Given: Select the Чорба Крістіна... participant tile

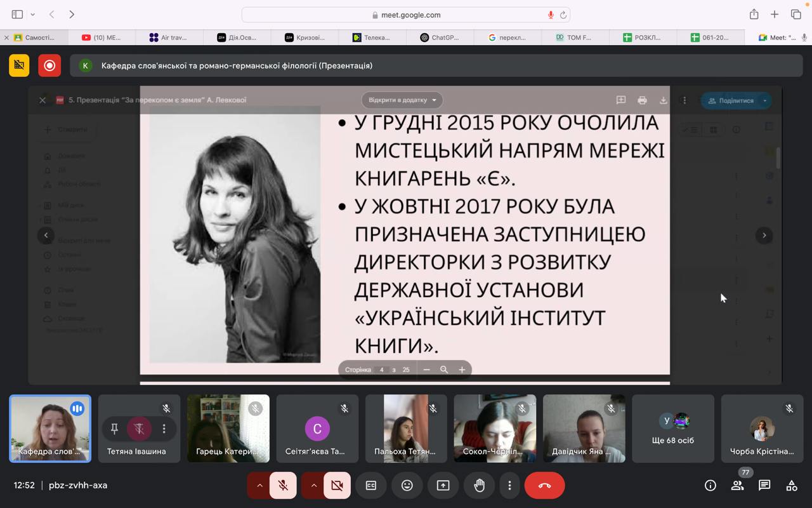Looking at the screenshot, I should tap(762, 429).
